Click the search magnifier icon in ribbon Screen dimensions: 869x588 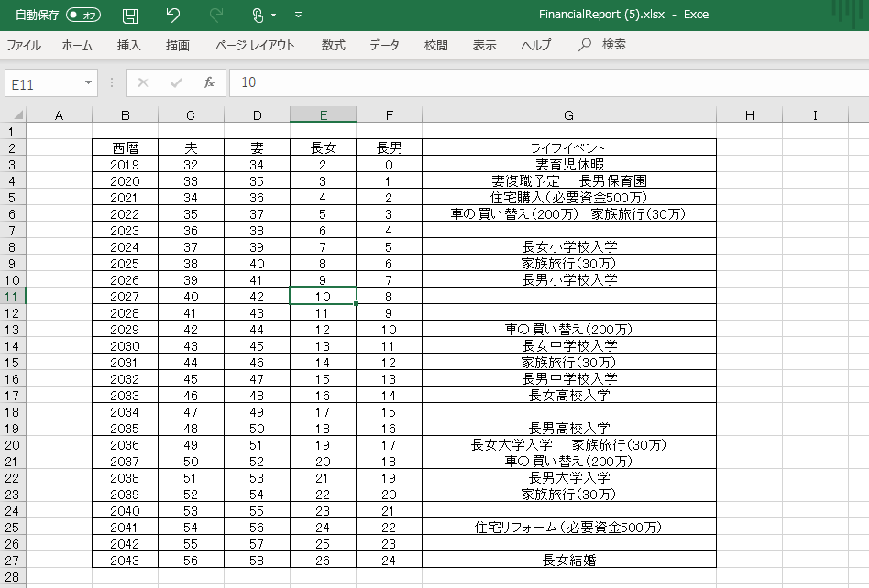point(585,45)
